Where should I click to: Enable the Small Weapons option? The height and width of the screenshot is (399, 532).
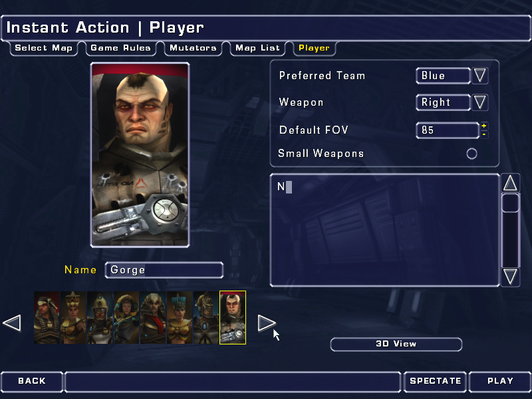[471, 154]
